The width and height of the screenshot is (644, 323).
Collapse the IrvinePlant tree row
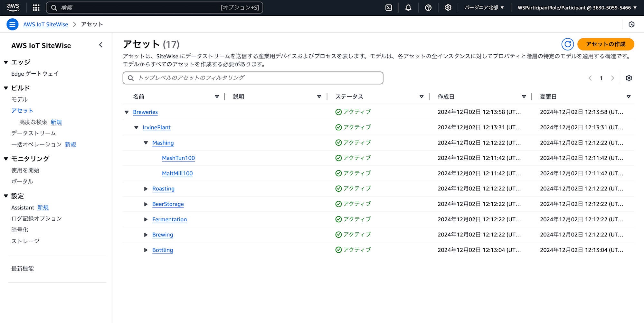pyautogui.click(x=136, y=128)
